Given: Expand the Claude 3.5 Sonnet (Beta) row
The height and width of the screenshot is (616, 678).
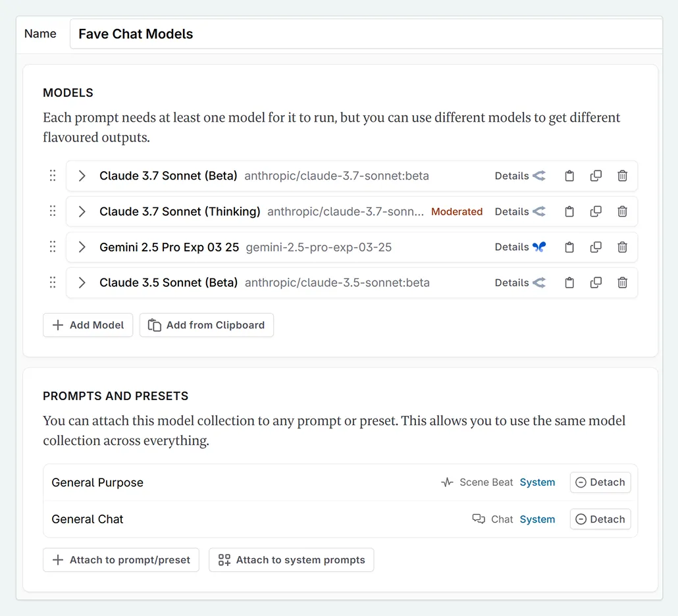Looking at the screenshot, I should (x=81, y=282).
